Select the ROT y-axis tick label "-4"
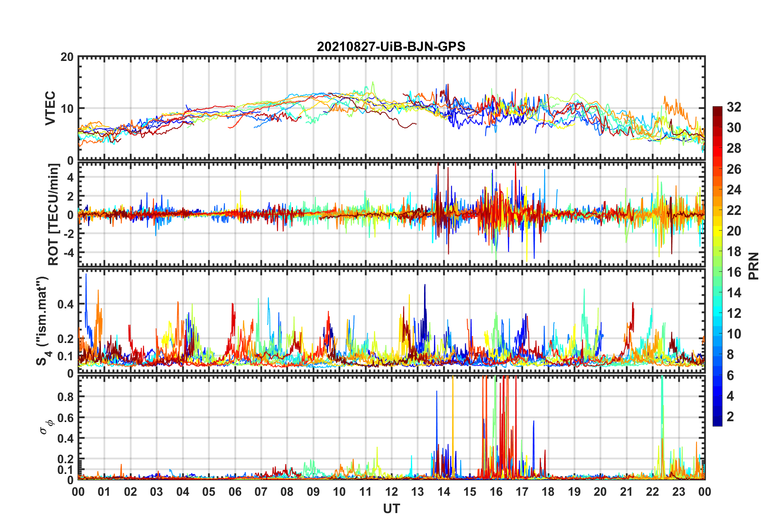 [x=68, y=252]
